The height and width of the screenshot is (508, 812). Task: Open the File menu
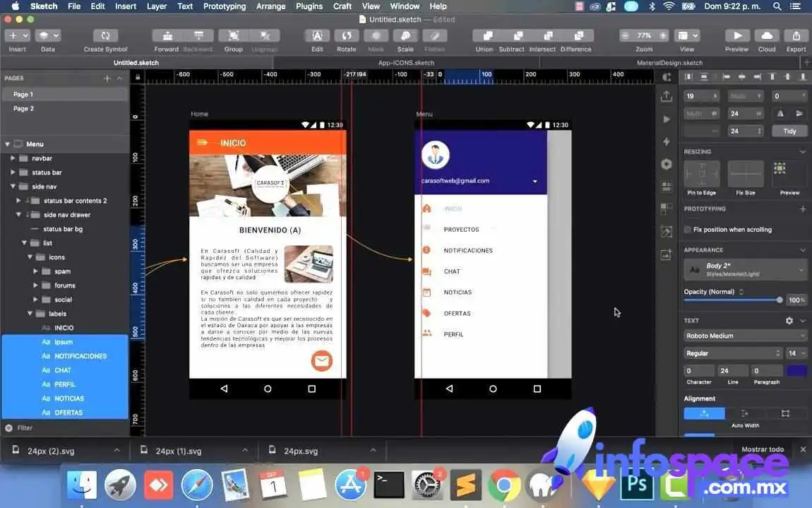coord(74,6)
